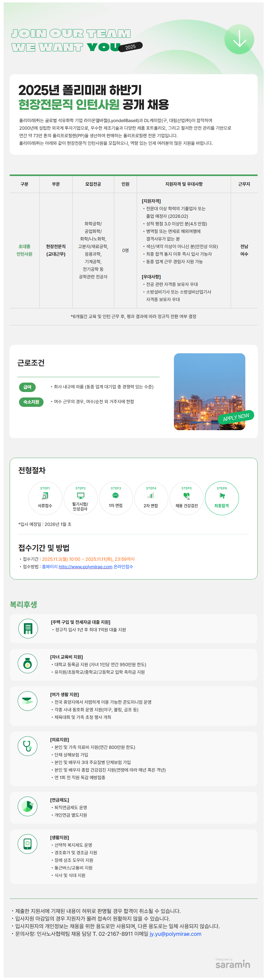Click the housing loan building icon

point(28,629)
